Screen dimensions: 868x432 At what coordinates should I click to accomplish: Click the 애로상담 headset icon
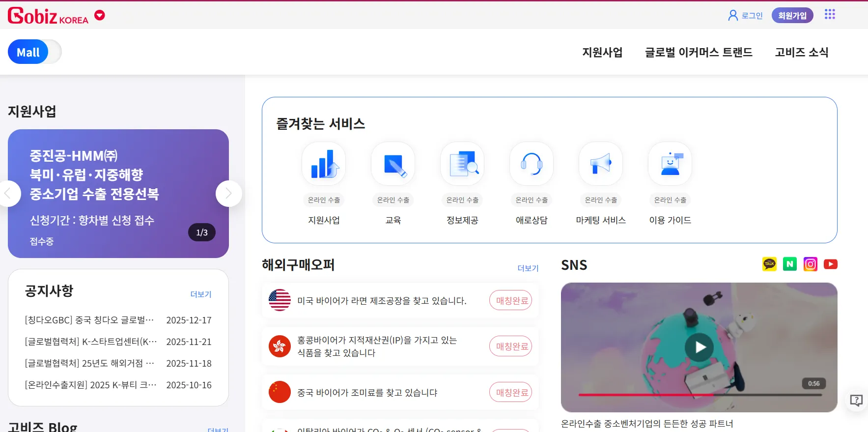532,164
